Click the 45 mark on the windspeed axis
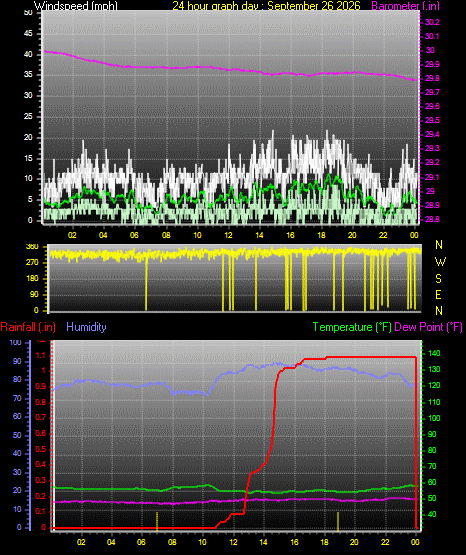Viewport: 466px width, 555px height. click(x=28, y=34)
